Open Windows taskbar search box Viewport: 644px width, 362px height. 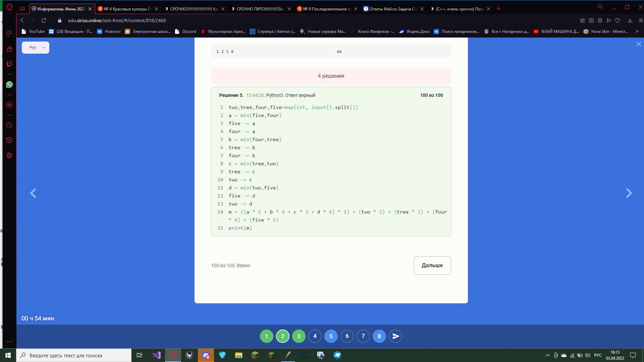pyautogui.click(x=74, y=355)
